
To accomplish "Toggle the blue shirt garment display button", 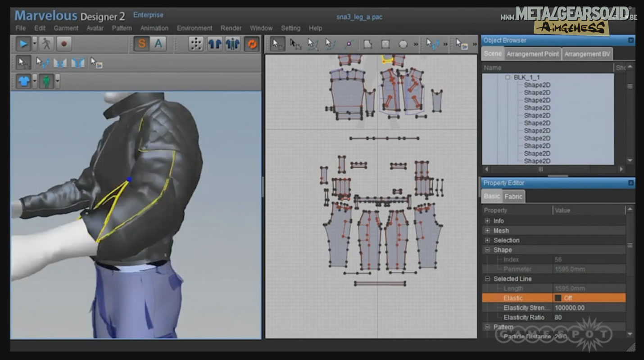I will [23, 81].
